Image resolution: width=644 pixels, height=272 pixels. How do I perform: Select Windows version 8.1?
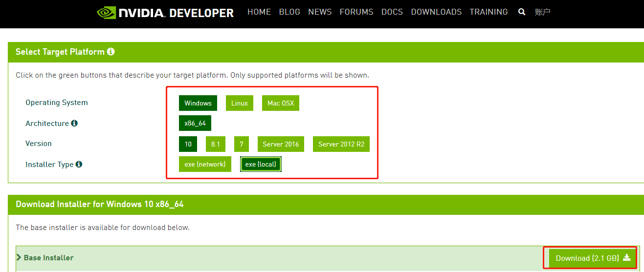point(216,144)
